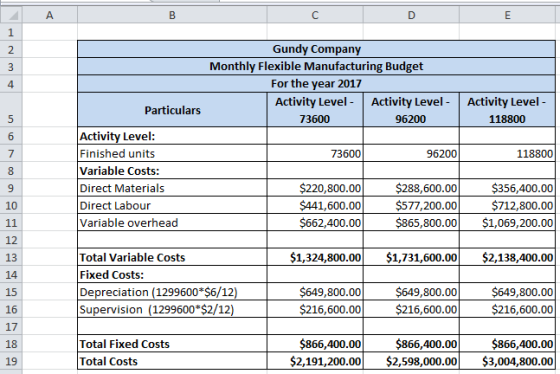Viewport: 560px width, 374px height.
Task: Select total variable costs $1,324,800.00
Action: (x=315, y=257)
